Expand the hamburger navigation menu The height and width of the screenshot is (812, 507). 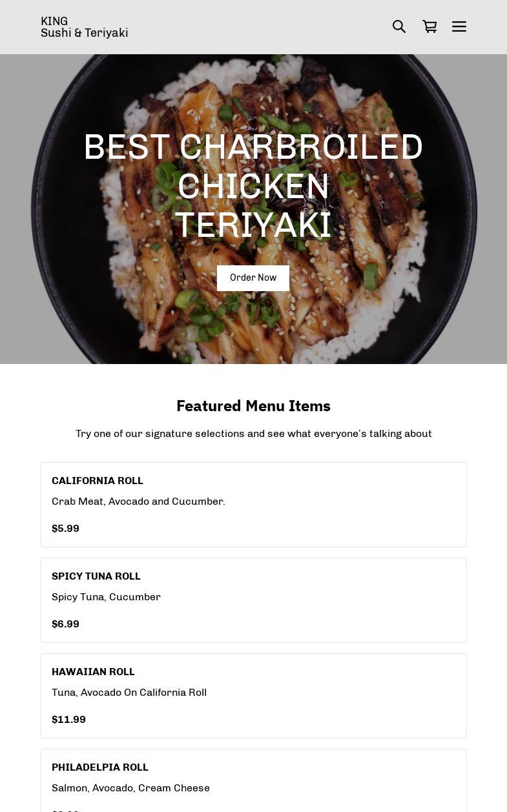459,26
